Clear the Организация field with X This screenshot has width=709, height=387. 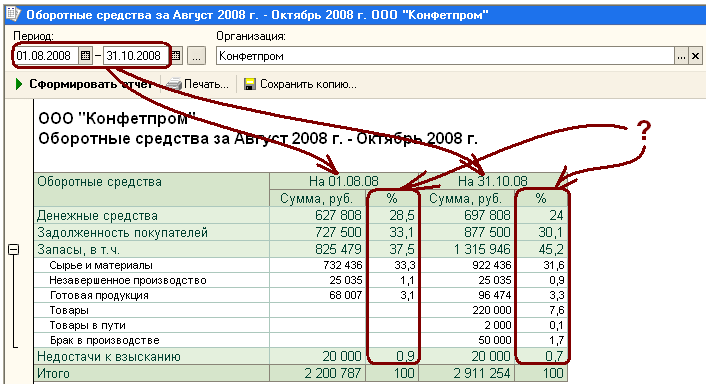coord(695,56)
